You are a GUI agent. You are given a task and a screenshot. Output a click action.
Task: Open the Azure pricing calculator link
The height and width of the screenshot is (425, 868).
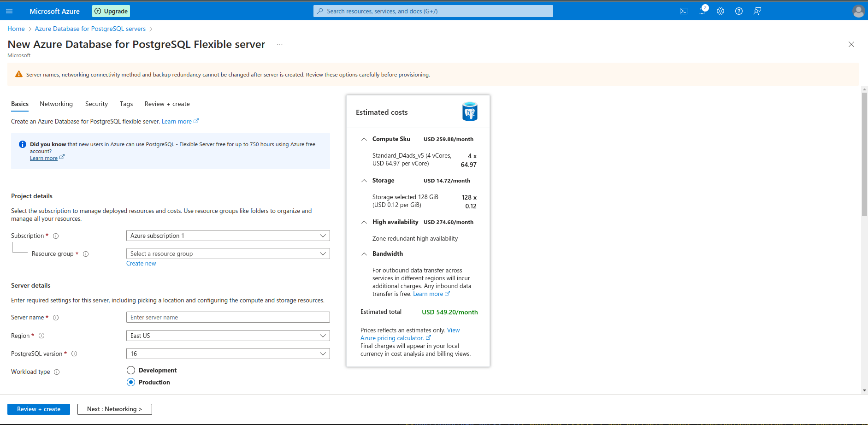pyautogui.click(x=396, y=338)
